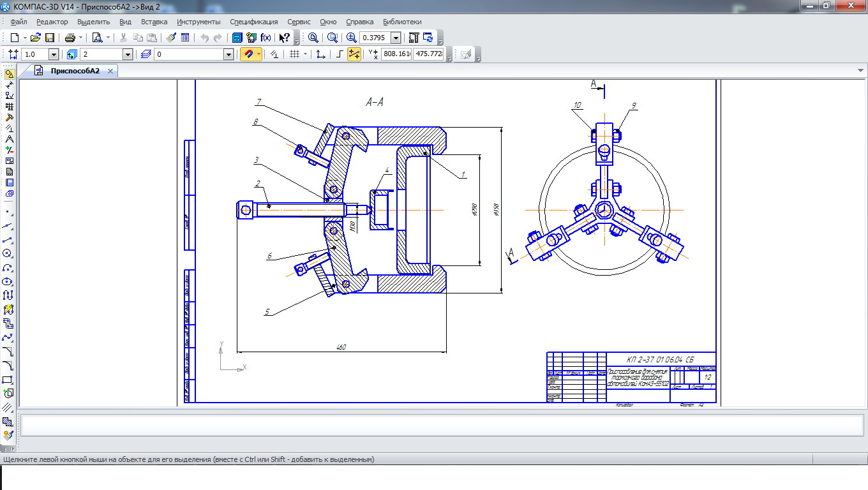Open the Variables f(x) icon

(266, 38)
